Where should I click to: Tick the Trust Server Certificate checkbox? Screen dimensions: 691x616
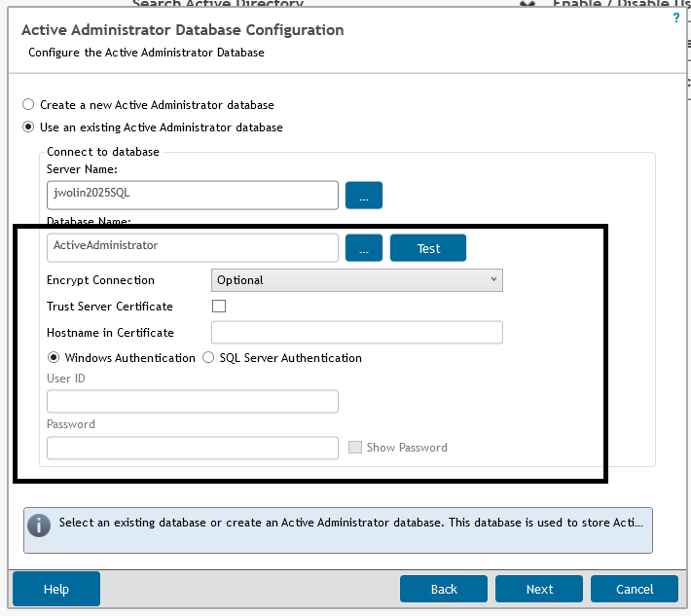click(219, 306)
